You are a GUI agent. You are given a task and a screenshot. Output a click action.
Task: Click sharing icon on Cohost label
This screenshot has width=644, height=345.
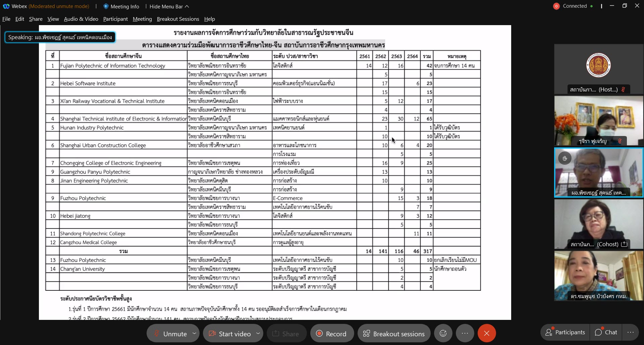(x=624, y=244)
